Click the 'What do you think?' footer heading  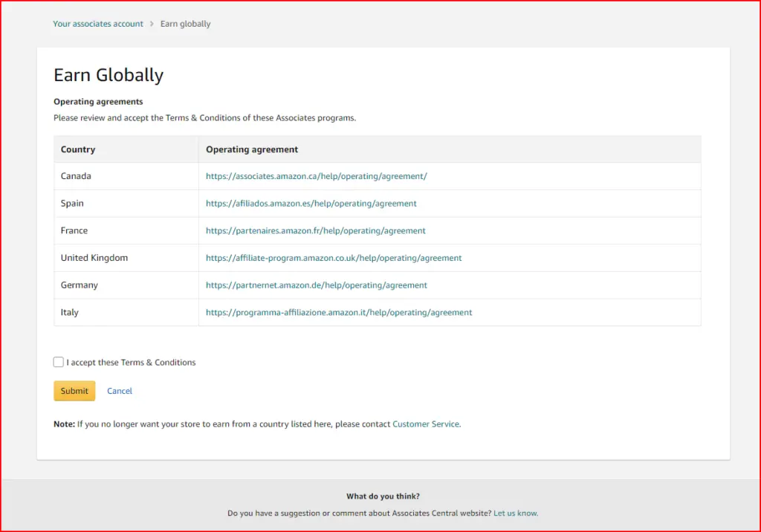383,496
